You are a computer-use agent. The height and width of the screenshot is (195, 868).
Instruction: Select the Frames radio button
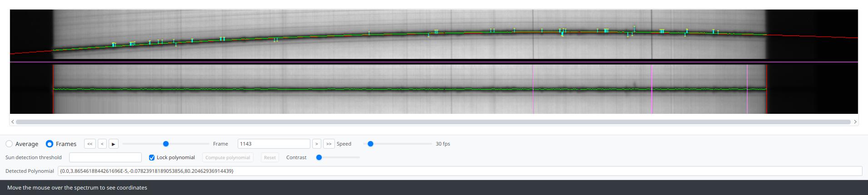[50, 144]
